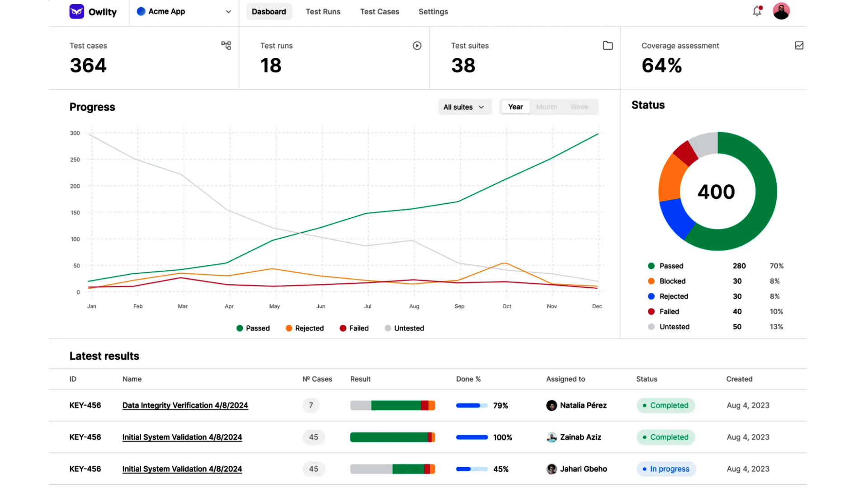Open the Settings tab
This screenshot has height=488, width=868.
coord(433,12)
